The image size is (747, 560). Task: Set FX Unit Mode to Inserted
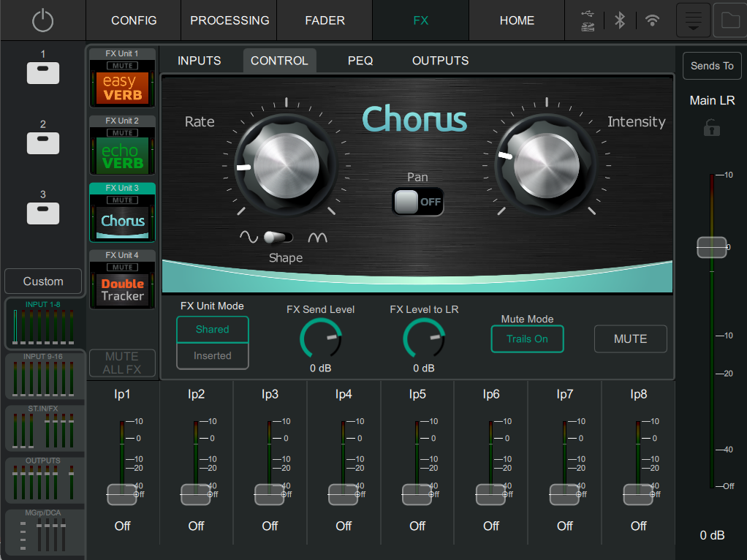click(x=213, y=356)
